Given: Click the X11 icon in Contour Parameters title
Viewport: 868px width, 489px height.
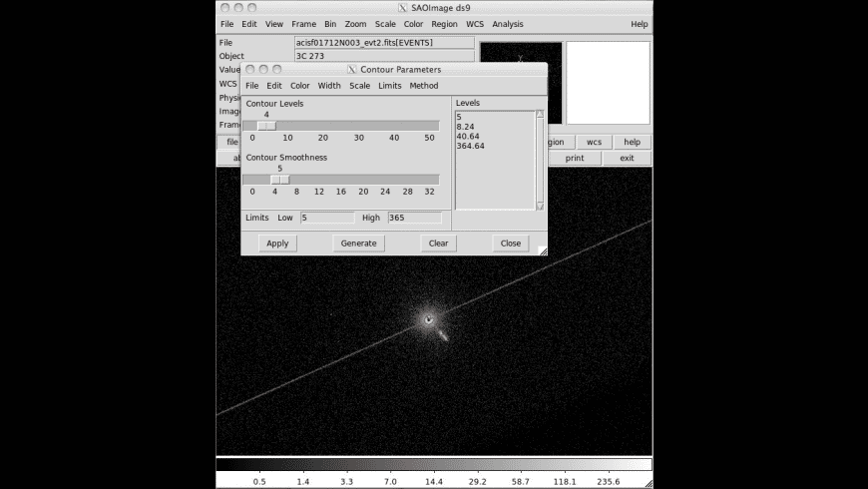Looking at the screenshot, I should click(352, 69).
